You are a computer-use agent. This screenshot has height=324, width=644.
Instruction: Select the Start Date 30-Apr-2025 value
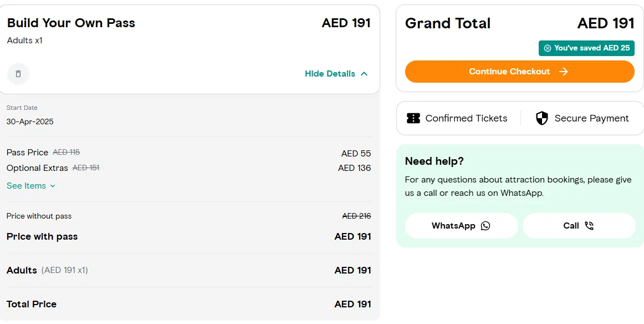click(30, 121)
